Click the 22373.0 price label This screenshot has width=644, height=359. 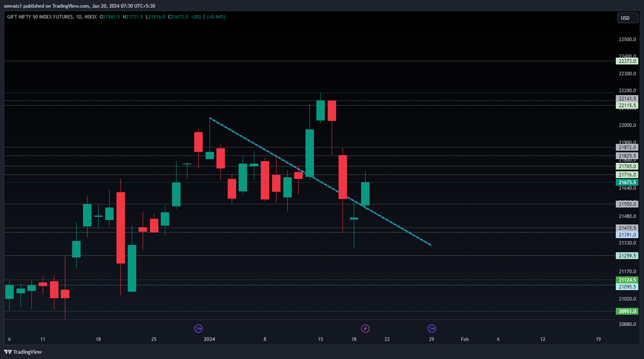[627, 61]
